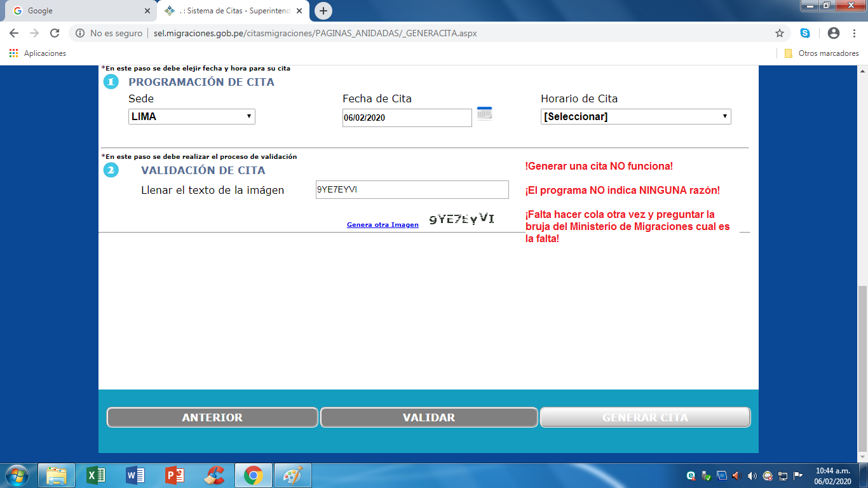Click the VALIDAR button
This screenshot has height=488, width=868.
(429, 417)
